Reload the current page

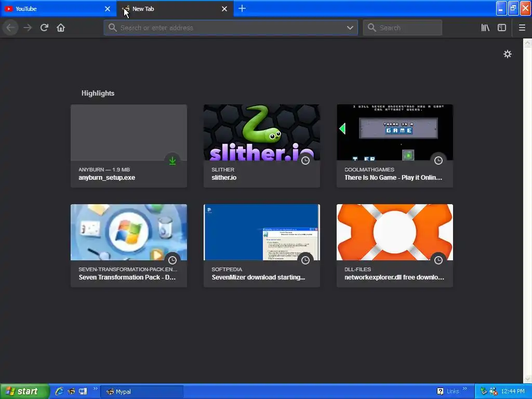coord(44,28)
